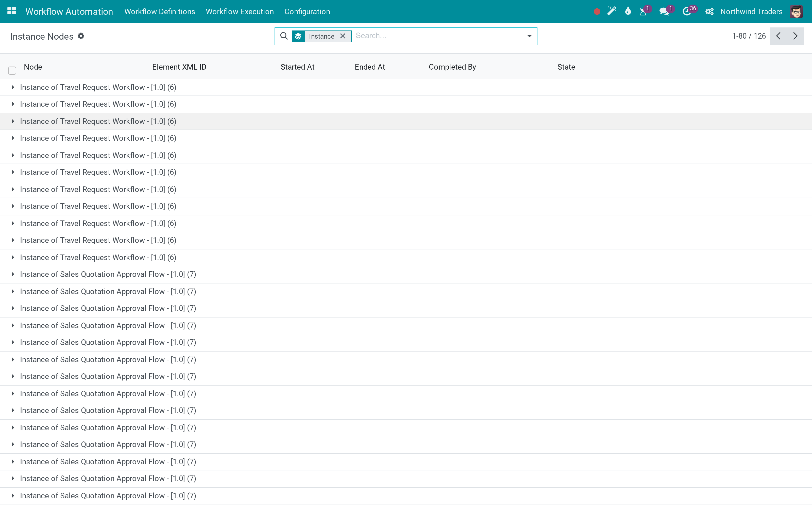Expand the last Travel Request Workflow group
Screen dimensions: 812x508
pyautogui.click(x=13, y=257)
